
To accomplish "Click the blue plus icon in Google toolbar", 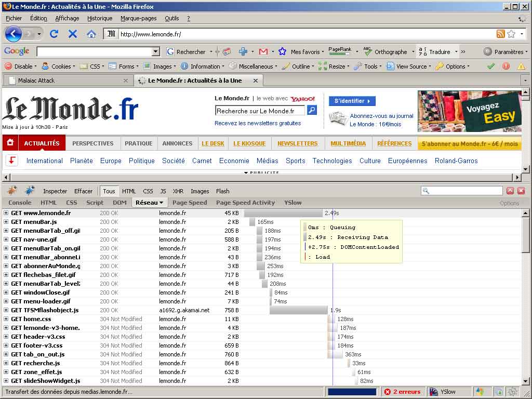I will (x=243, y=51).
